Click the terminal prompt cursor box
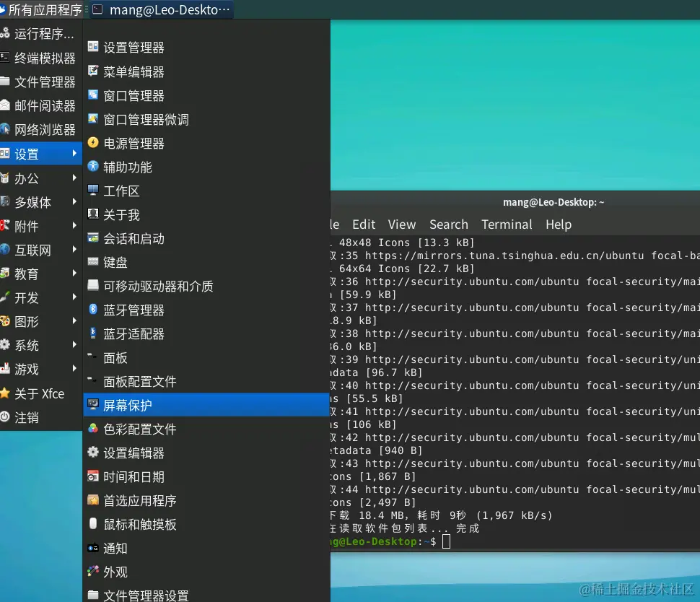 point(446,541)
